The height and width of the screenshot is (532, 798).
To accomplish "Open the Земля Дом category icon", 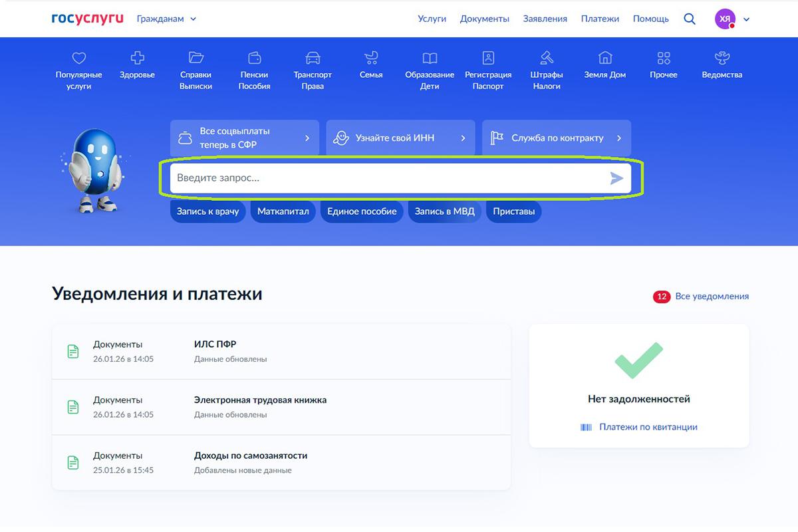I will click(604, 59).
